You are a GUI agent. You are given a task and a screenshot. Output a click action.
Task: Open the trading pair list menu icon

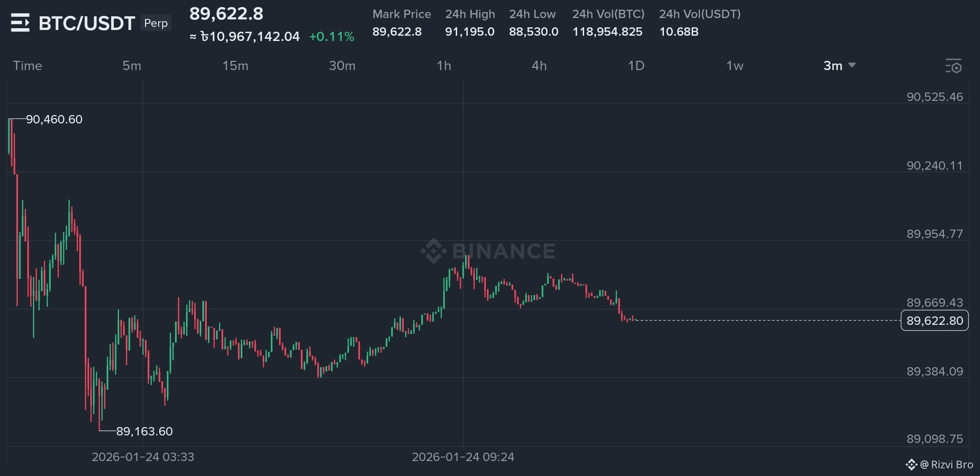click(x=20, y=22)
